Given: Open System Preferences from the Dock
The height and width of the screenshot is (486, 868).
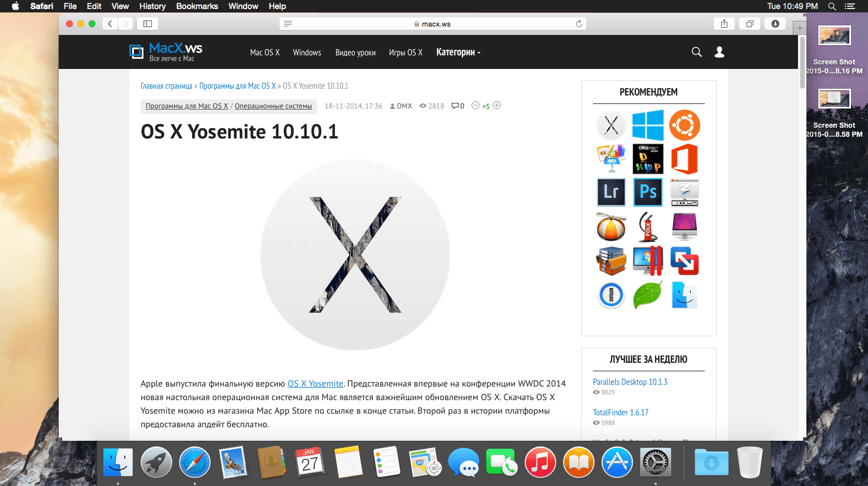Looking at the screenshot, I should (x=656, y=462).
